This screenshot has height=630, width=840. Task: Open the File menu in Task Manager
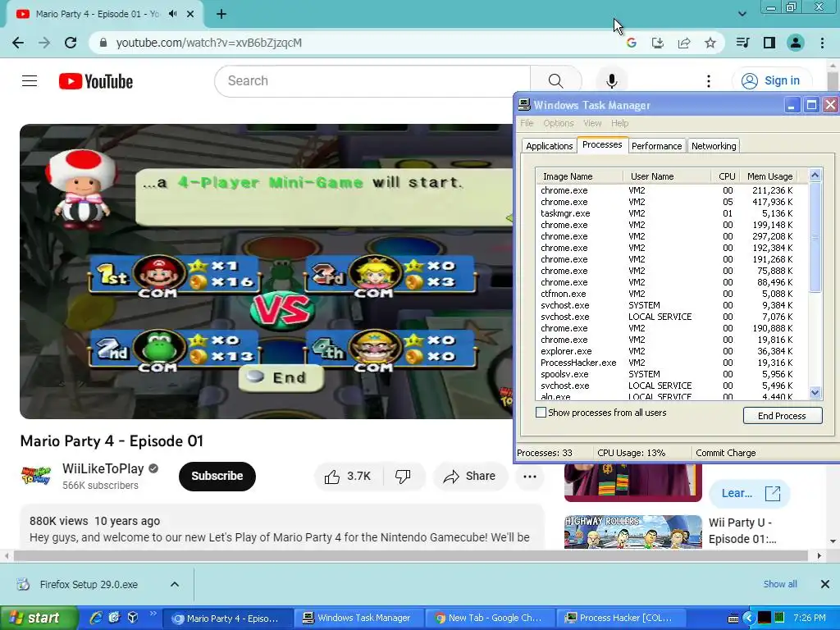click(527, 123)
